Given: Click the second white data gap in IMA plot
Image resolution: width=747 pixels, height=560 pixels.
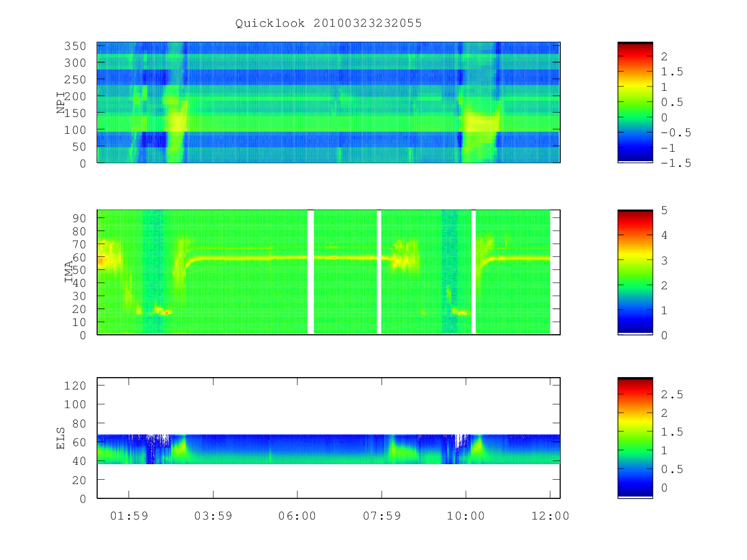Looking at the screenshot, I should [x=379, y=272].
